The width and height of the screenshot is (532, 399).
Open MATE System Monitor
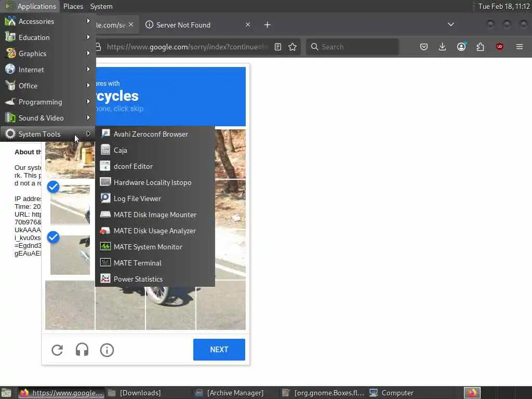point(155,247)
